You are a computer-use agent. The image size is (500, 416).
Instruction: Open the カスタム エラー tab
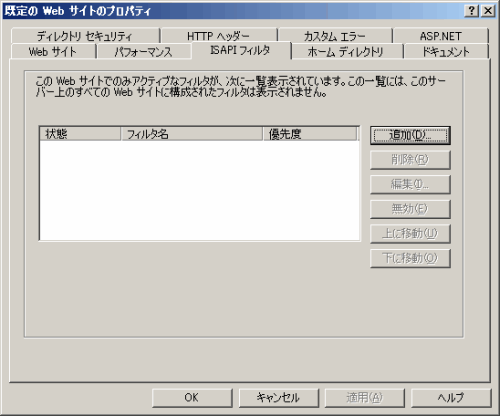coord(335,36)
